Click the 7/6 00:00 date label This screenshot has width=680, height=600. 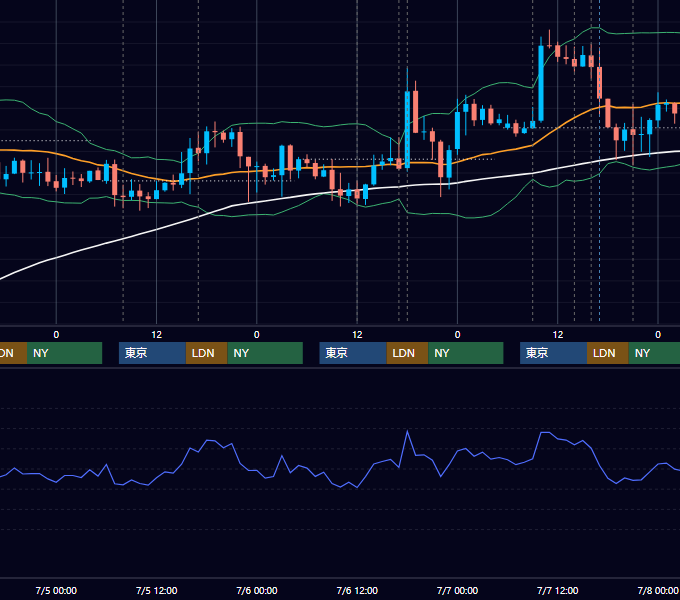pyautogui.click(x=257, y=590)
